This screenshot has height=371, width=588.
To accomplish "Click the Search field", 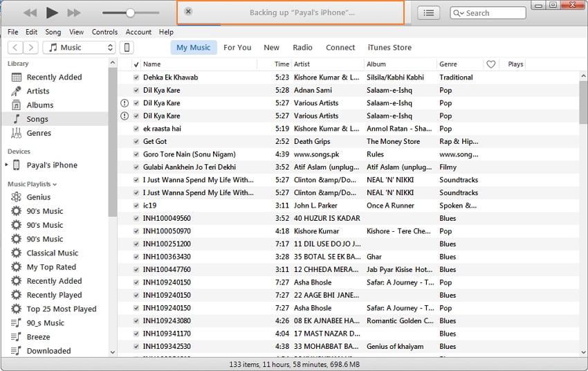I will tap(488, 12).
